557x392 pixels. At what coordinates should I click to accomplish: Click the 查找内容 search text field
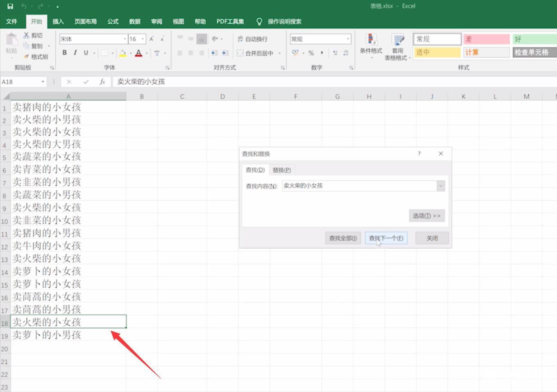click(x=360, y=186)
